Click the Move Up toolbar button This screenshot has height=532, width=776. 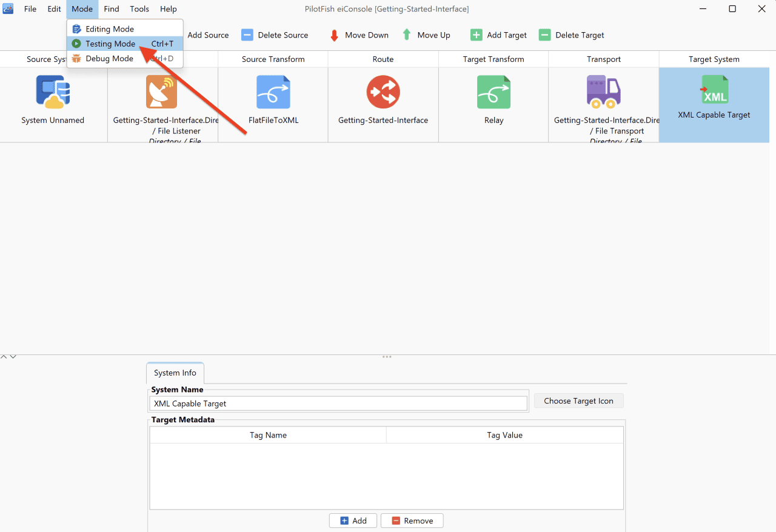pos(427,35)
